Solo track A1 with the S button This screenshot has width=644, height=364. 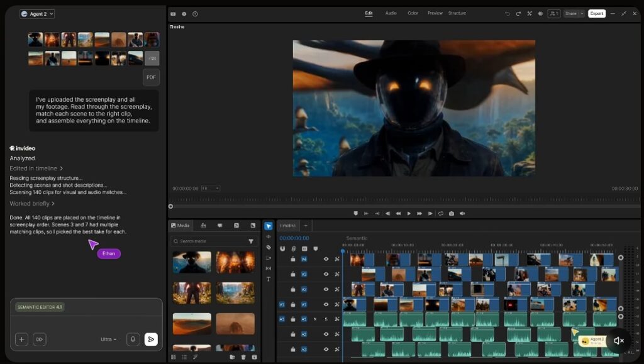[326, 319]
